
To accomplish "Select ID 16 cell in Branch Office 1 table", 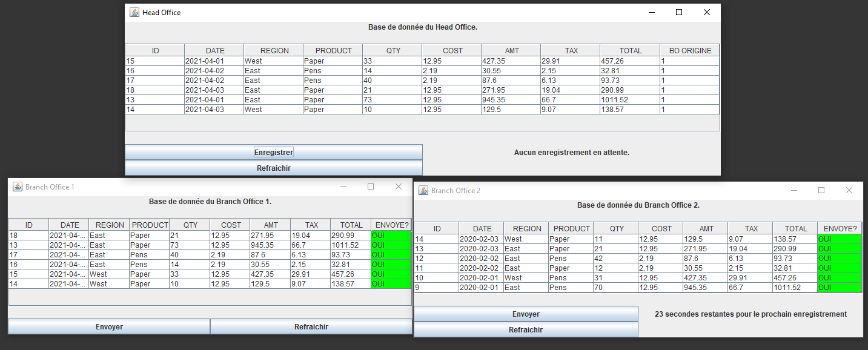I will pos(28,265).
